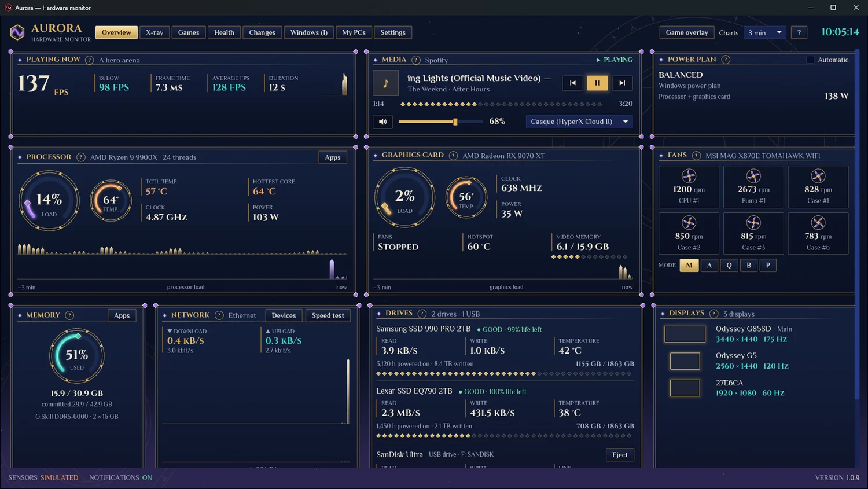868x489 pixels.
Task: Seek within the track progress bar
Action: pyautogui.click(x=501, y=104)
